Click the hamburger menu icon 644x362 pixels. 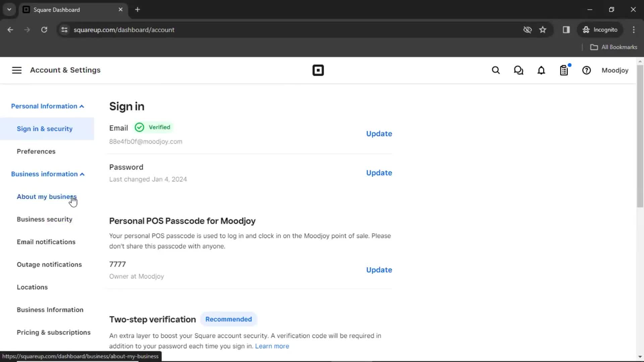click(x=16, y=70)
